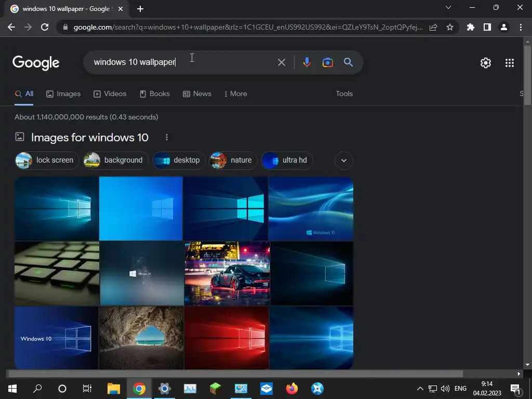Click the vertical scrollbar thumb
Viewport: 532px width, 399px height.
(527, 75)
